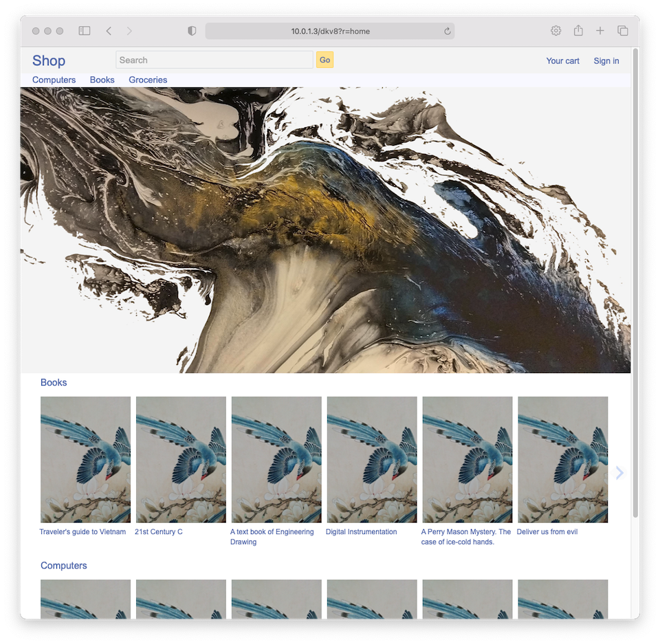
Task: Show the tab overview icon
Action: (x=623, y=31)
